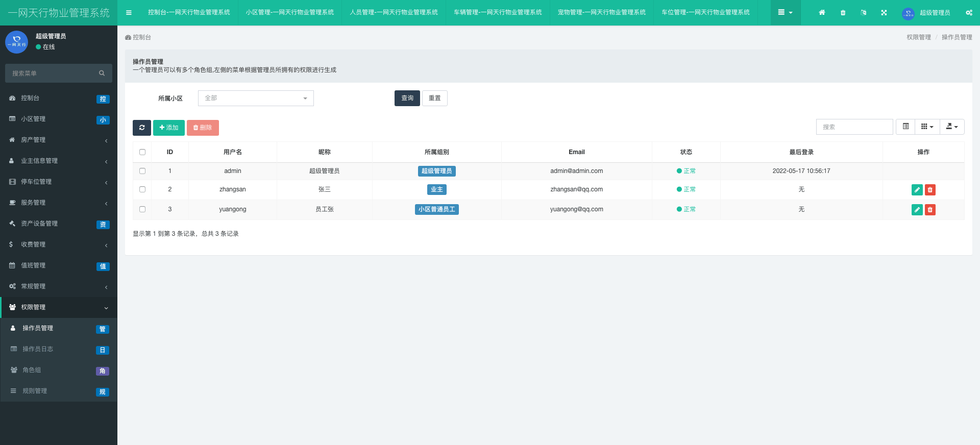Switch to 车辆管理 tab
This screenshot has width=980, height=445.
498,13
